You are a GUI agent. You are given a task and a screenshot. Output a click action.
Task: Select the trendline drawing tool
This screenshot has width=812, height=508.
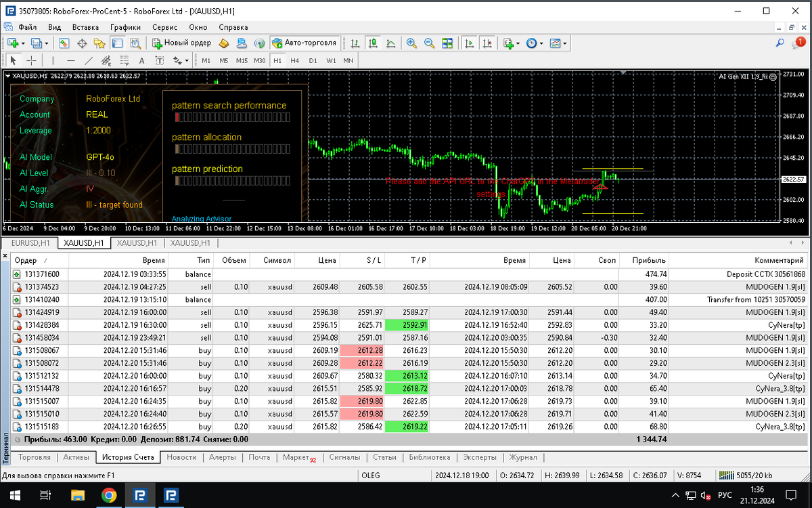point(88,60)
